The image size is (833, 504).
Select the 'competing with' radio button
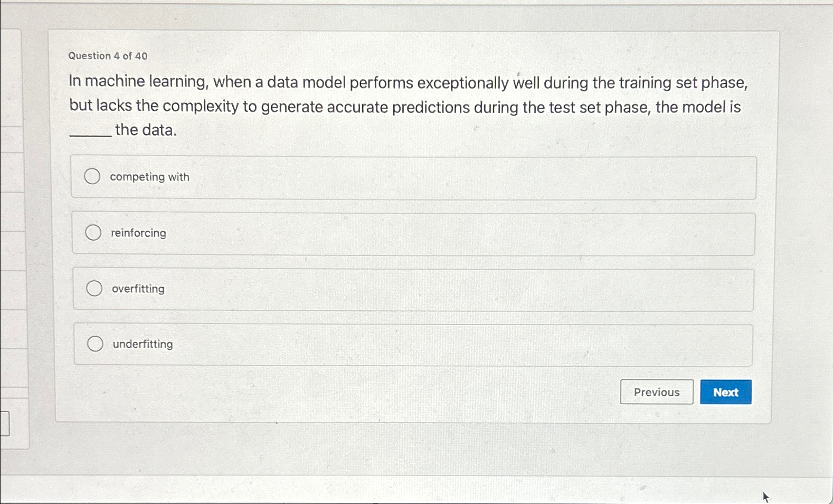pyautogui.click(x=93, y=176)
